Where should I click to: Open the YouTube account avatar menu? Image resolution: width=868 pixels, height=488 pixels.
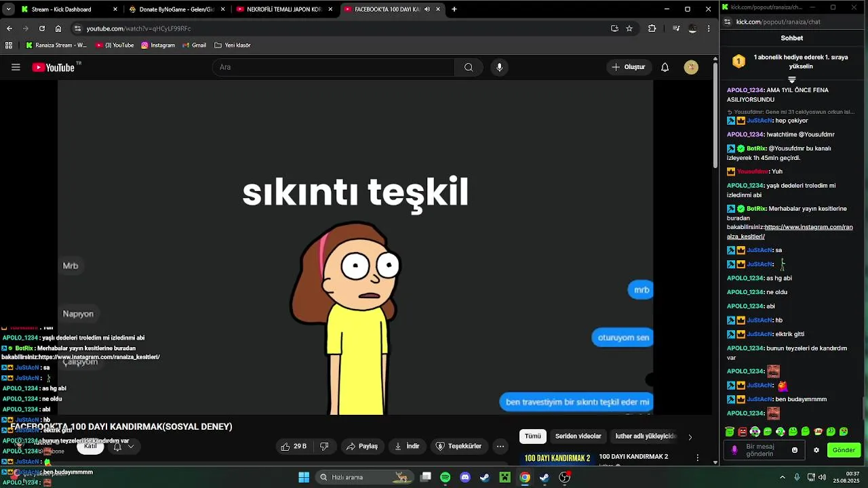(691, 67)
